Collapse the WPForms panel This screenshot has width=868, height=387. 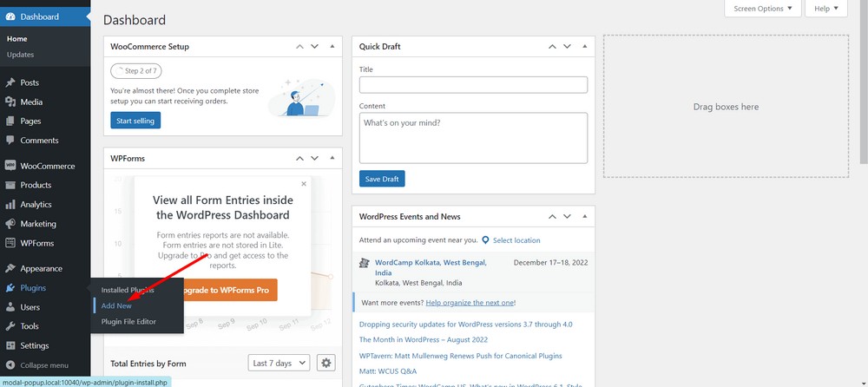click(x=332, y=158)
